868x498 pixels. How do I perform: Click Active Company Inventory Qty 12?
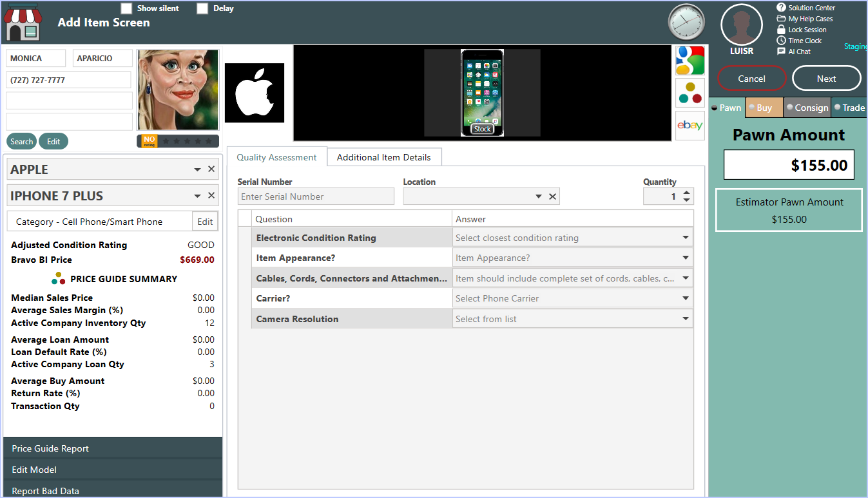click(x=209, y=323)
